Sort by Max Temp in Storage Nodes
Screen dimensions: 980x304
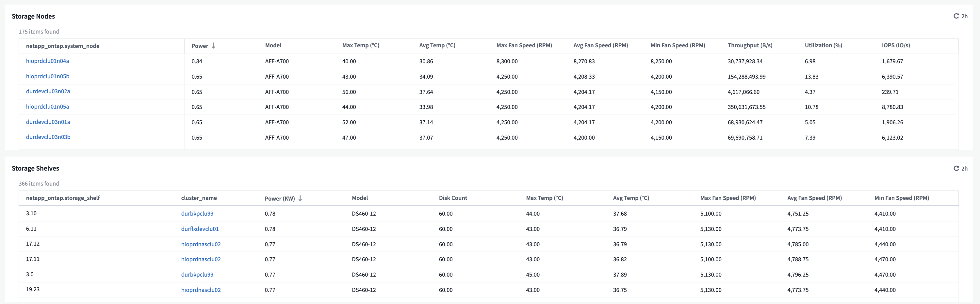(x=361, y=45)
